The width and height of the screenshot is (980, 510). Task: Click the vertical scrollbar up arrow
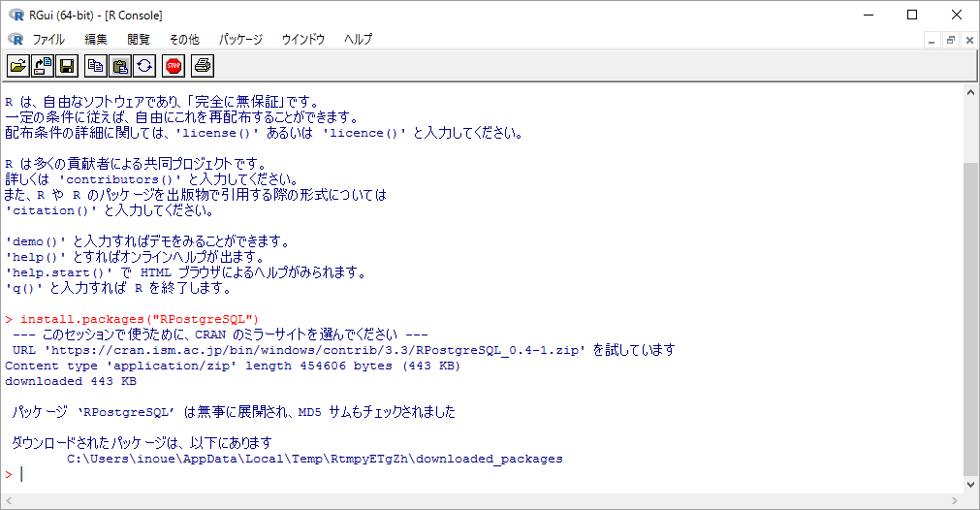click(x=970, y=92)
